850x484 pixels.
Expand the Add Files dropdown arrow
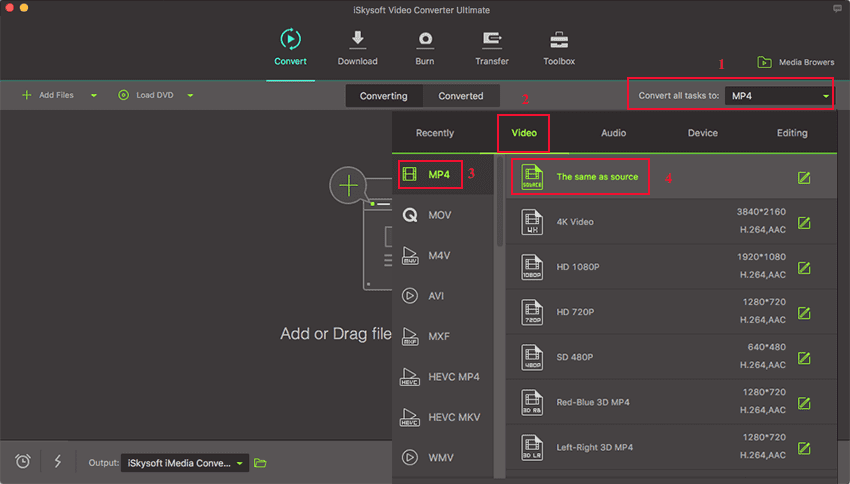94,96
